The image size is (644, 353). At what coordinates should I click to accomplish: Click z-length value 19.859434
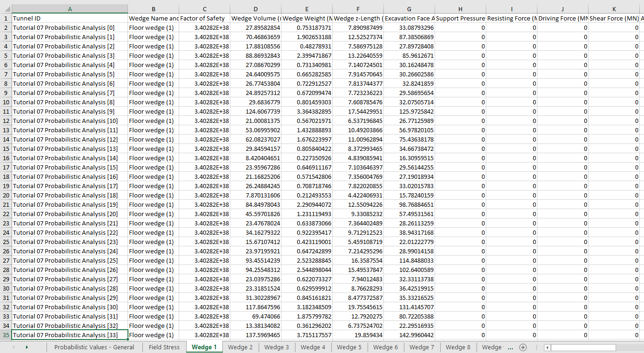click(x=358, y=335)
